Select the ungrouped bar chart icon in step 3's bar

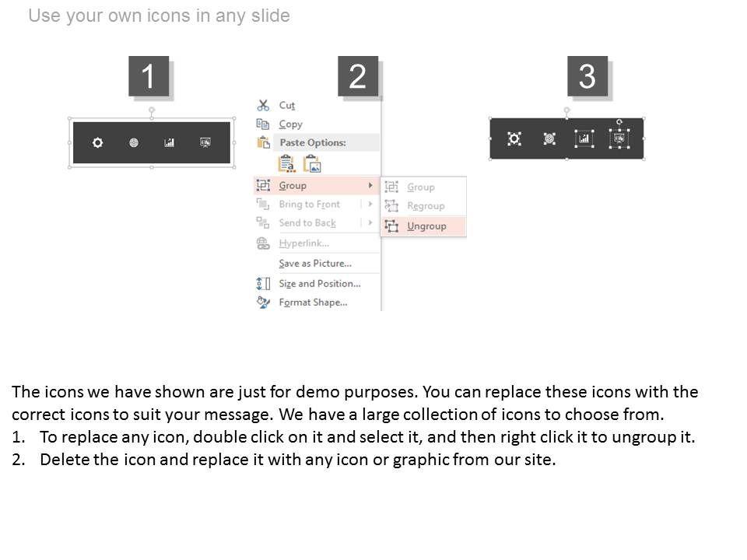(584, 138)
